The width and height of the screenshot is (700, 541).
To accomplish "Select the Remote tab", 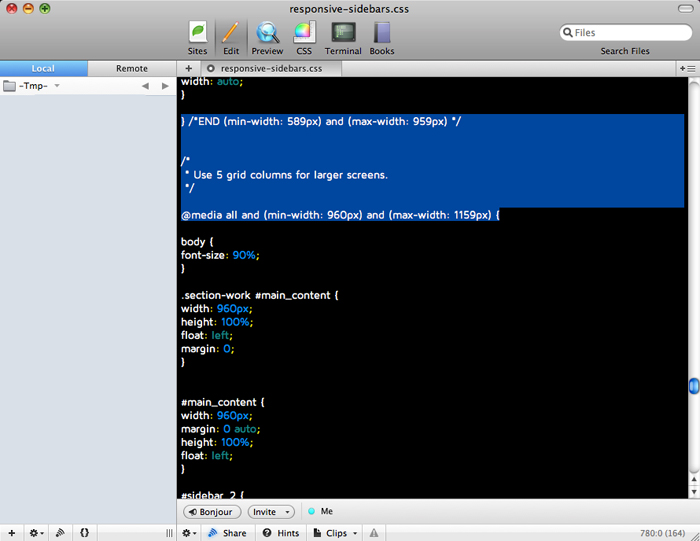I will pos(132,68).
